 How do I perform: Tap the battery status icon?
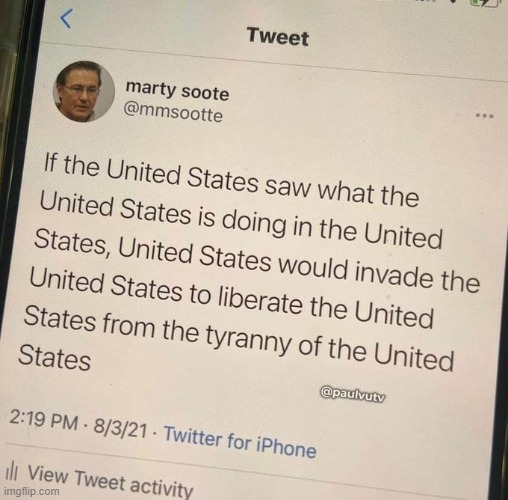pyautogui.click(x=485, y=3)
